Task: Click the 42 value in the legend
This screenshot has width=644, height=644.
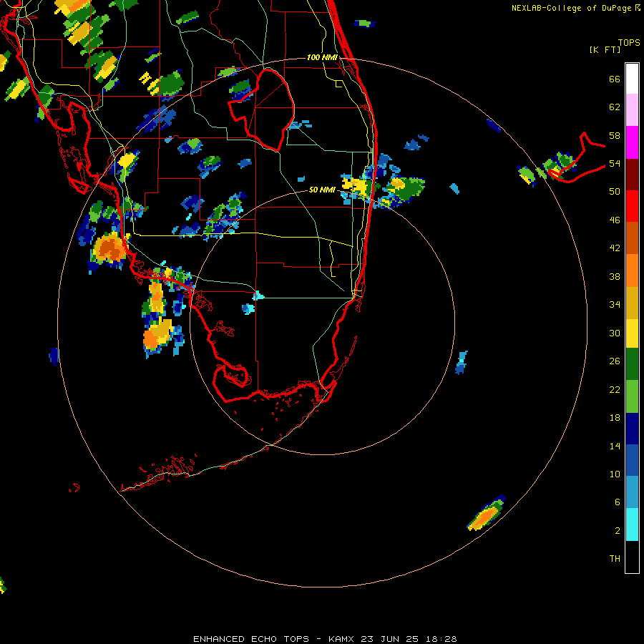Action: coord(615,248)
